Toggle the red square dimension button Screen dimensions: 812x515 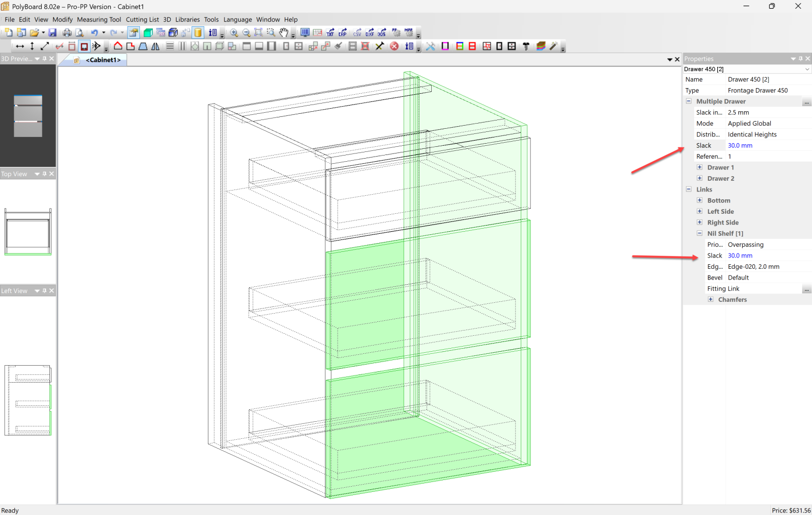[x=84, y=46]
